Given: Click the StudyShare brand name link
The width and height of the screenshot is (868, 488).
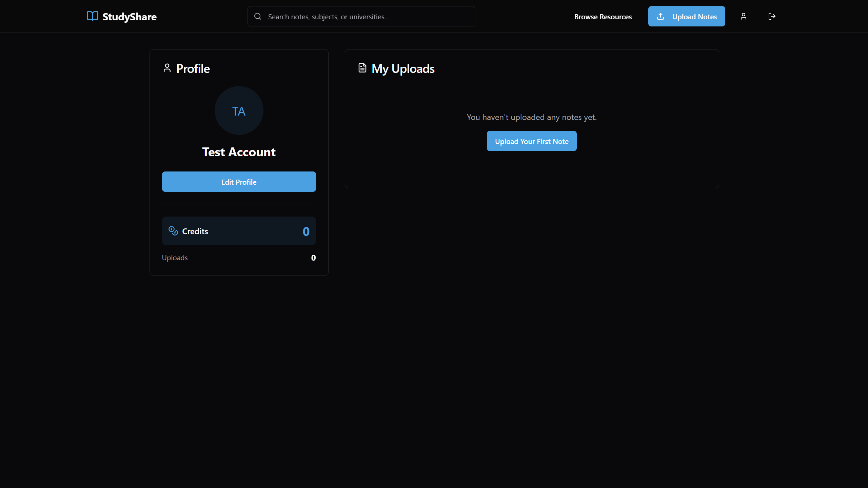Looking at the screenshot, I should point(129,17).
